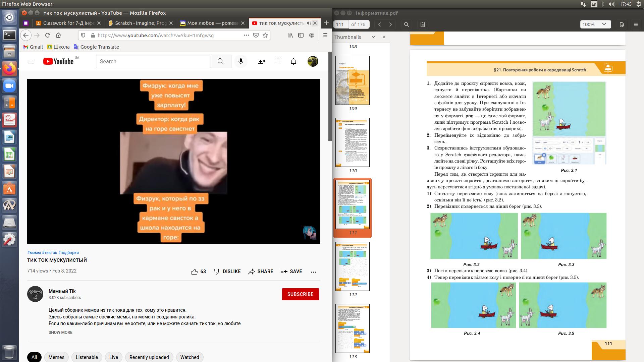Click PDF viewer search magnifier icon
644x362 pixels.
[406, 24]
